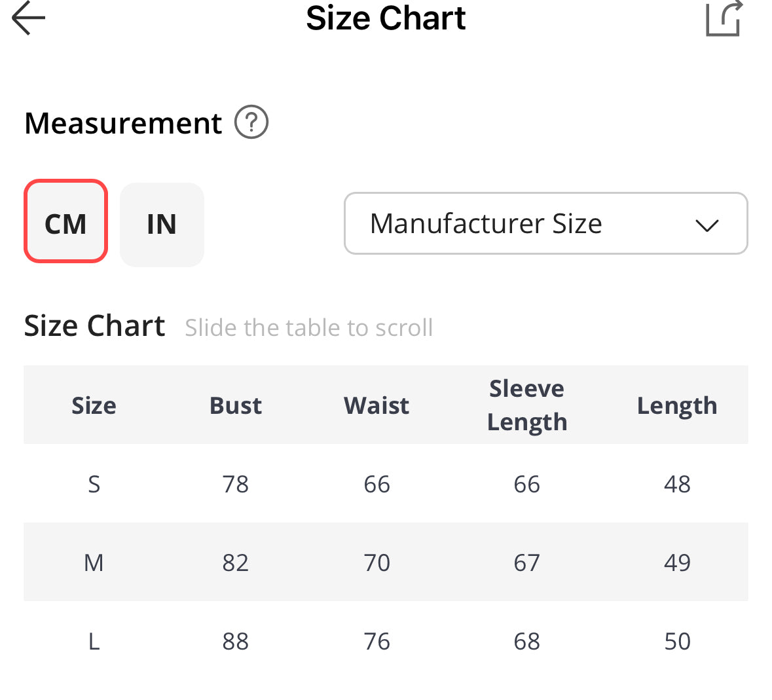Click the Measurement heading text
Viewport: 772px width, 700px height.
[123, 123]
